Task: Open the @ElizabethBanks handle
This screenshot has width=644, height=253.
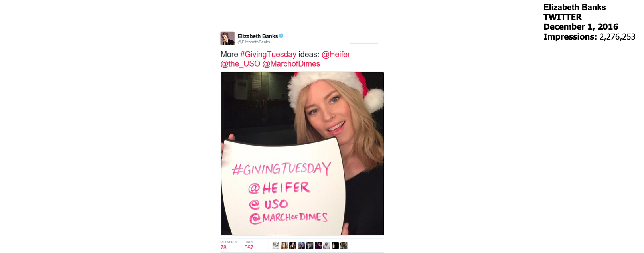Action: pyautogui.click(x=254, y=42)
